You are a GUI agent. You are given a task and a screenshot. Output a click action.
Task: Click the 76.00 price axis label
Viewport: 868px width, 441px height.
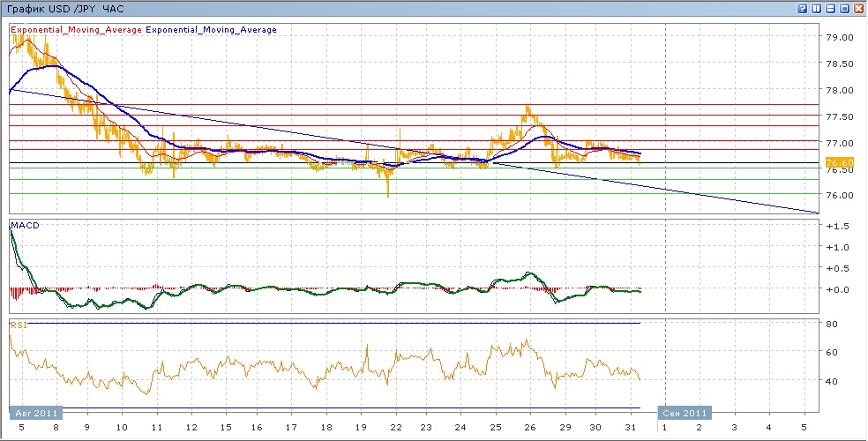click(839, 195)
